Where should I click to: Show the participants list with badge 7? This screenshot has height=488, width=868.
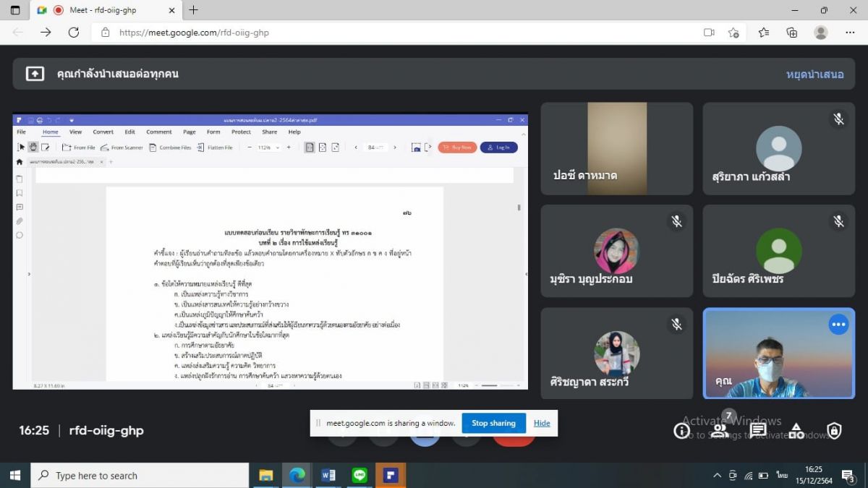(x=720, y=431)
